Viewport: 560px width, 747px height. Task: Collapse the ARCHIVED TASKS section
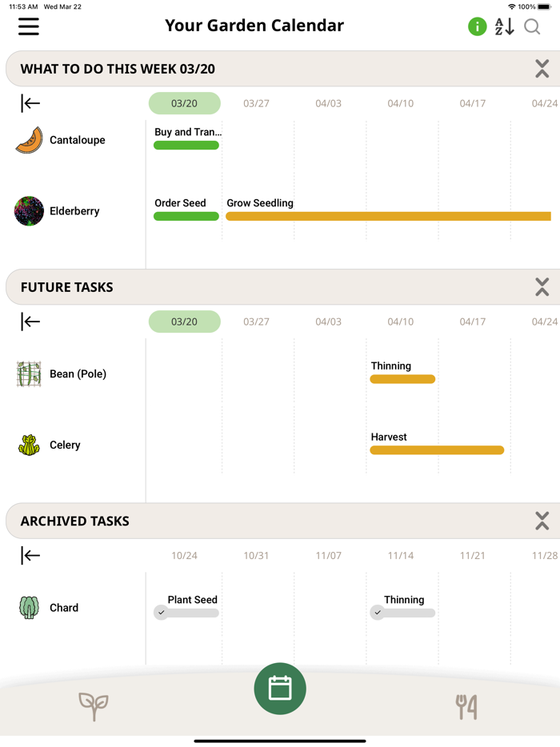pos(542,521)
